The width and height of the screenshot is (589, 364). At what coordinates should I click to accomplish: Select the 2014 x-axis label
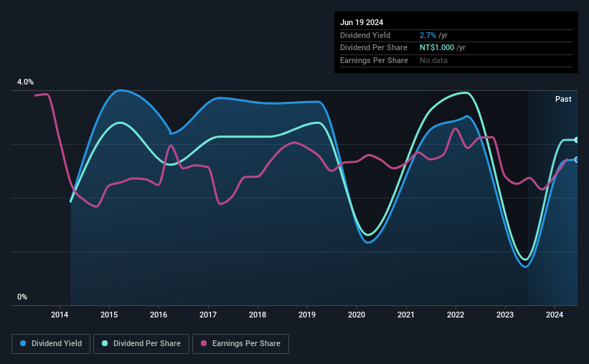click(60, 315)
